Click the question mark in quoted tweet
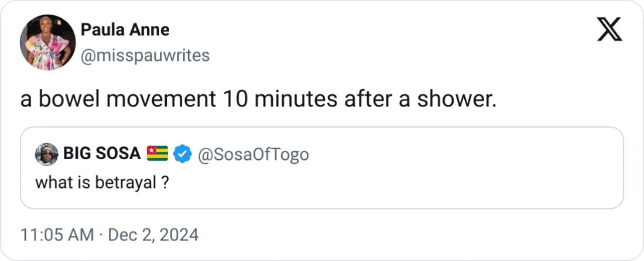This screenshot has width=644, height=261. (x=166, y=183)
